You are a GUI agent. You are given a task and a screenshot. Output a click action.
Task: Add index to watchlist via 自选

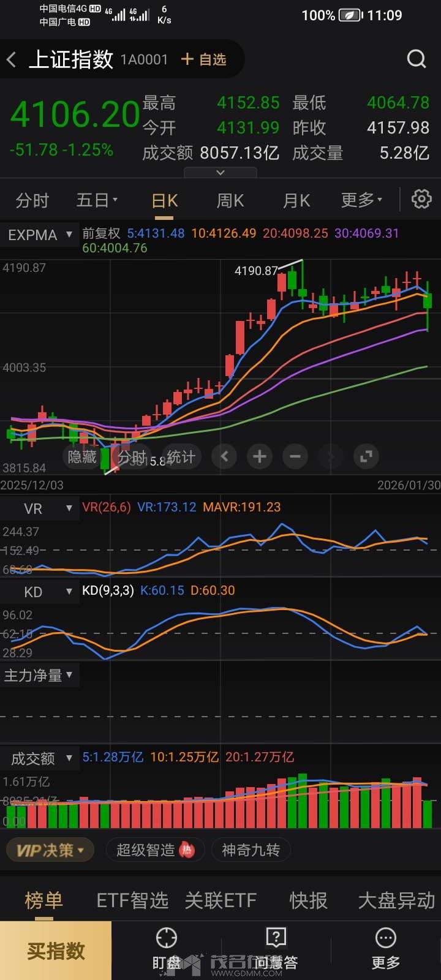pos(204,59)
